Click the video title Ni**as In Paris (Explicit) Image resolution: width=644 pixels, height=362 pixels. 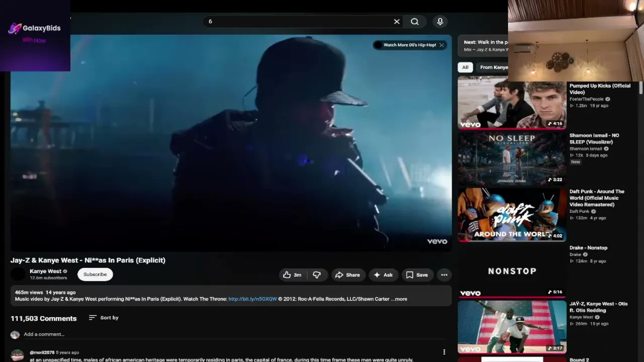[88, 260]
